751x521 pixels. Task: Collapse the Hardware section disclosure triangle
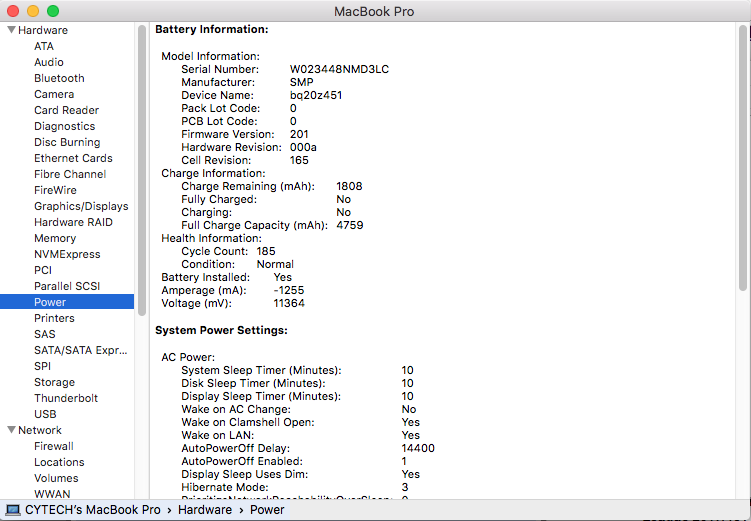coord(10,30)
